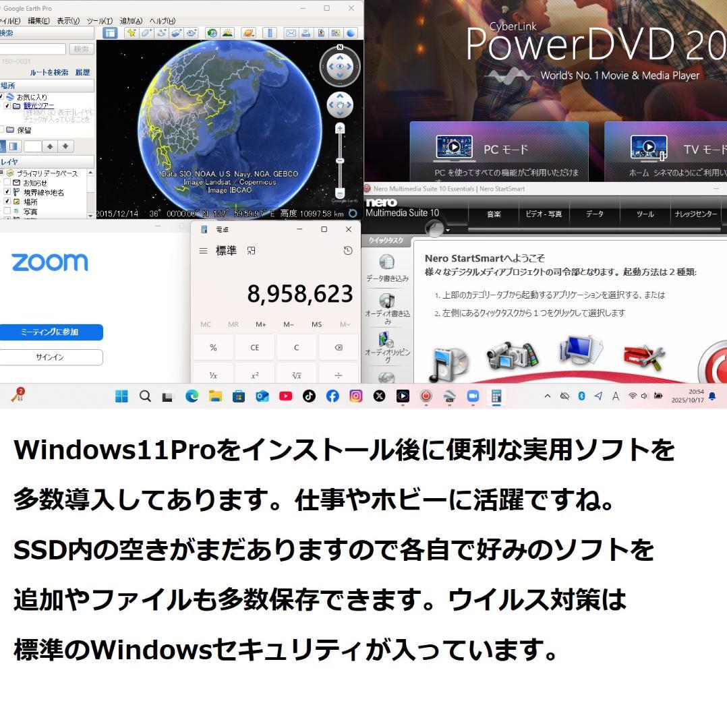Toggle the 場所 layer checkbox
The height and width of the screenshot is (728, 727).
pos(7,202)
